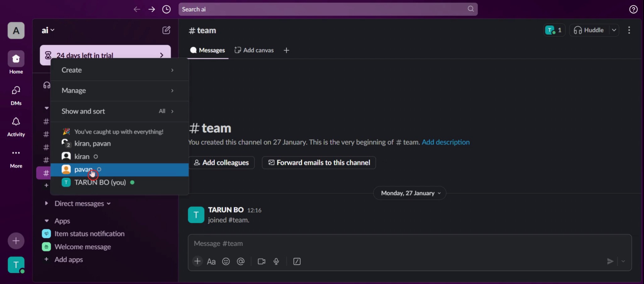Record a video clip from the composer
The height and width of the screenshot is (284, 644).
coord(261,261)
